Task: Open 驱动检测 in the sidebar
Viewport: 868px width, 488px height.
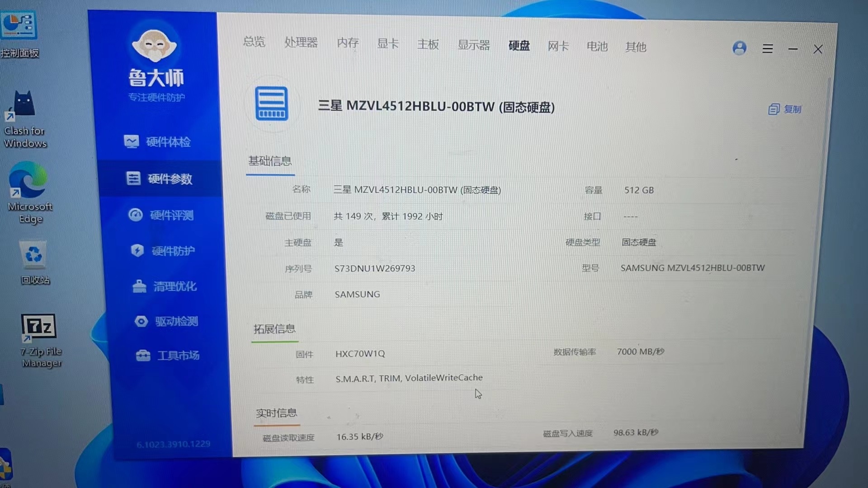Action: pyautogui.click(x=166, y=321)
